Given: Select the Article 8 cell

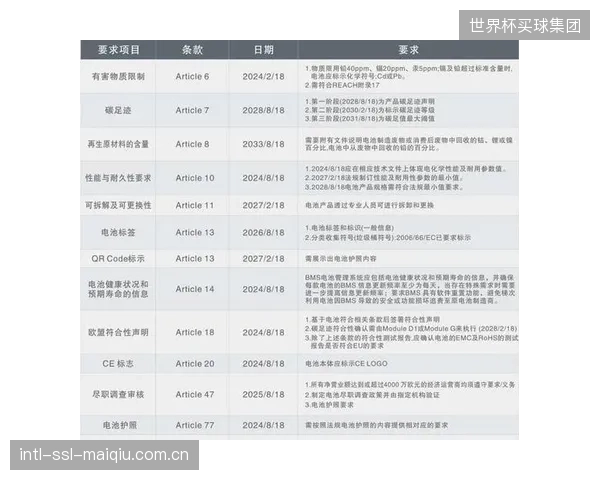Looking at the screenshot, I should click(x=192, y=144).
